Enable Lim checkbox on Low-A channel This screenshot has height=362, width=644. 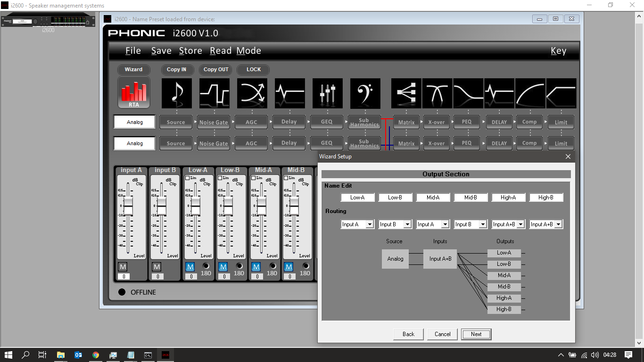pyautogui.click(x=188, y=178)
